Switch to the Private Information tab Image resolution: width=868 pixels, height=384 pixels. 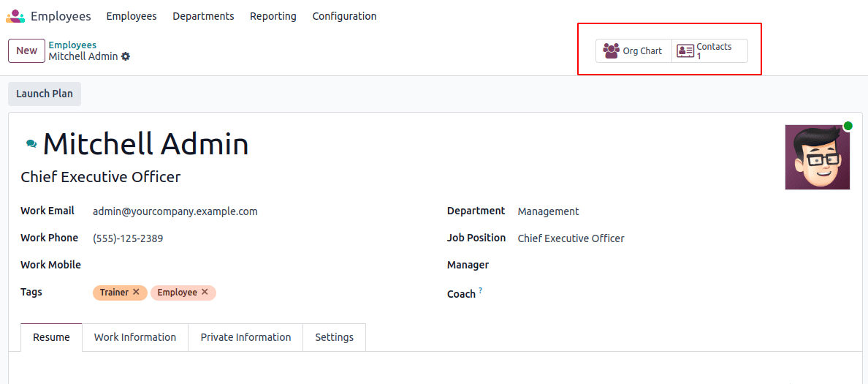point(245,337)
